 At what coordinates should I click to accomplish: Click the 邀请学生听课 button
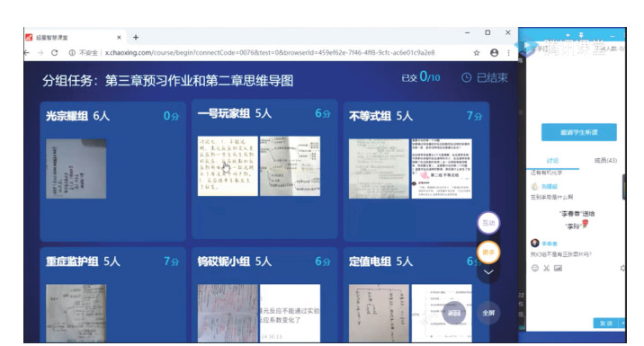click(x=578, y=132)
